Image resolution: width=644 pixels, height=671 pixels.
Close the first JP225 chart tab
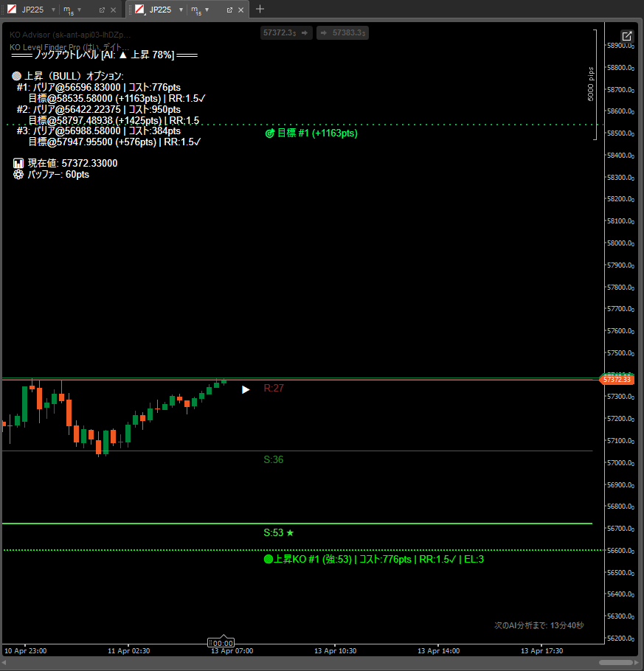tap(113, 10)
